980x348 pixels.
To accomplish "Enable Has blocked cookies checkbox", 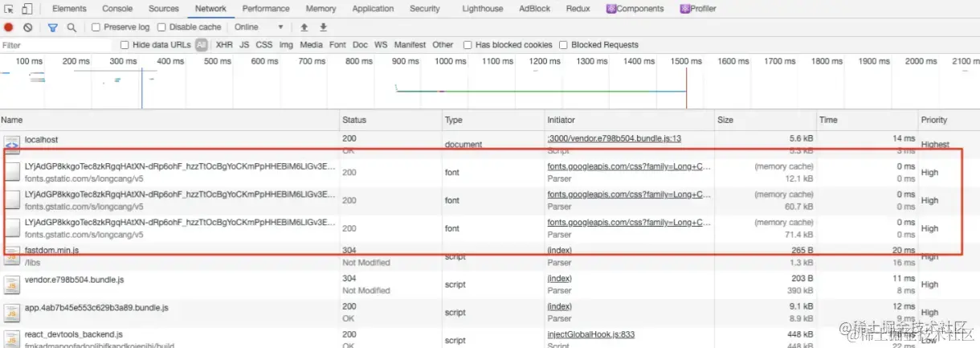I will [468, 45].
